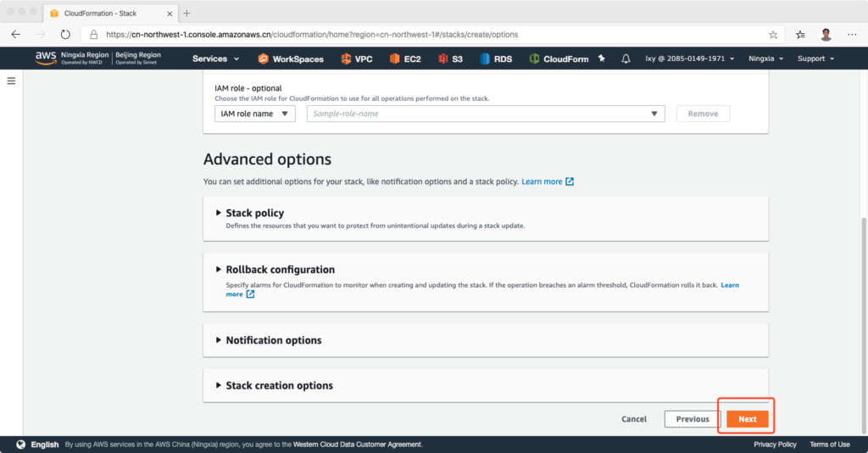Screen dimensions: 868x453
Task: Click the pin shortcuts icon in navbar
Action: [602, 59]
